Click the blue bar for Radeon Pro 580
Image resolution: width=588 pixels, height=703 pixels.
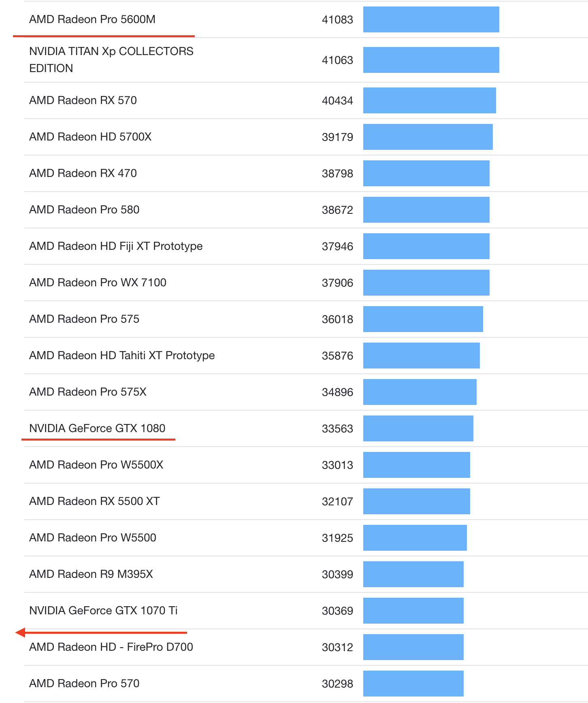[x=426, y=210]
